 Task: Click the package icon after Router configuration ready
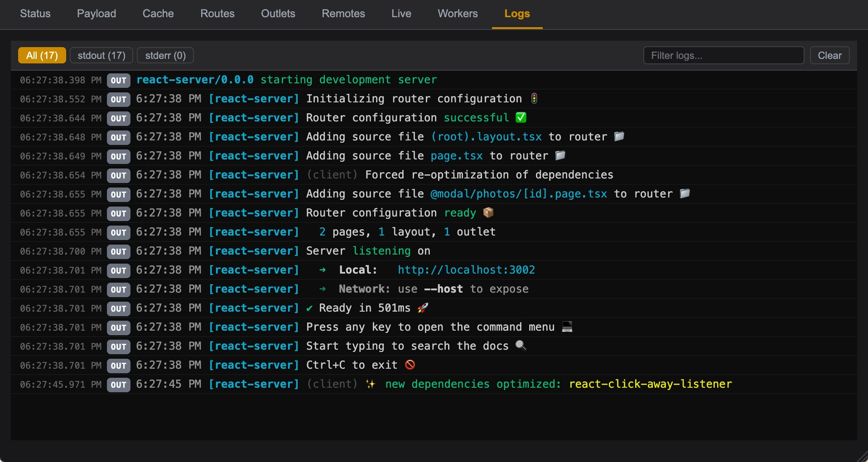(x=488, y=212)
